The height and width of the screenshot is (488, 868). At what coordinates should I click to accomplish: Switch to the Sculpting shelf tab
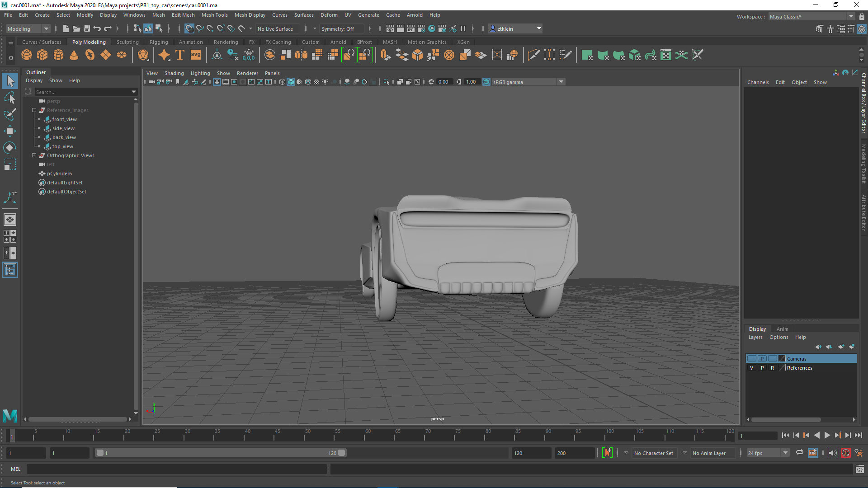tap(127, 42)
